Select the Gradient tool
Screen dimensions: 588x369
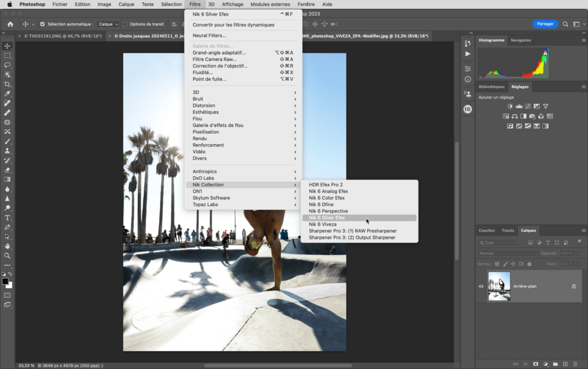[7, 180]
